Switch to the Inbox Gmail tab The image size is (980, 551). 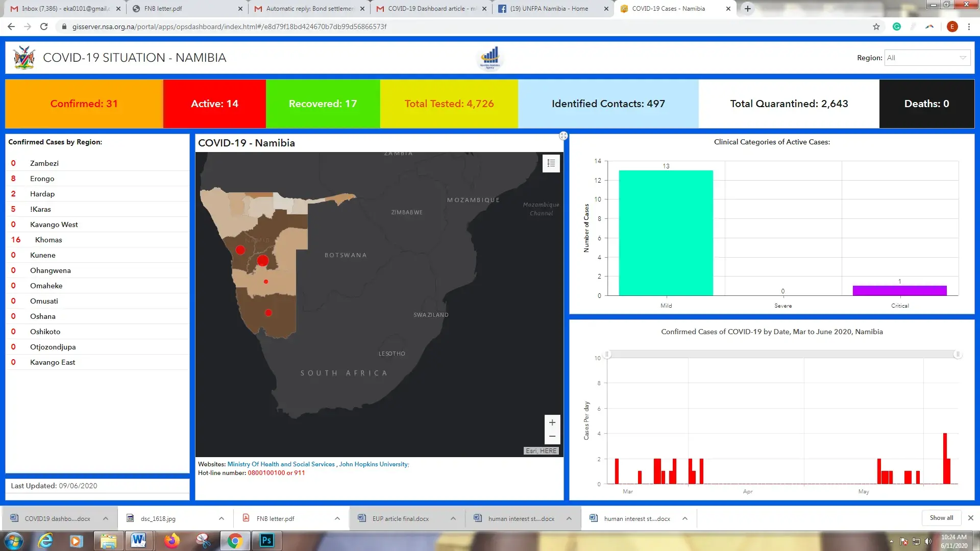click(x=65, y=9)
